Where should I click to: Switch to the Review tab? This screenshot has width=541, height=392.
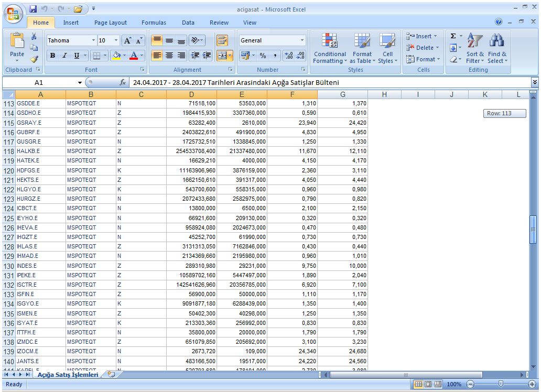tap(219, 23)
